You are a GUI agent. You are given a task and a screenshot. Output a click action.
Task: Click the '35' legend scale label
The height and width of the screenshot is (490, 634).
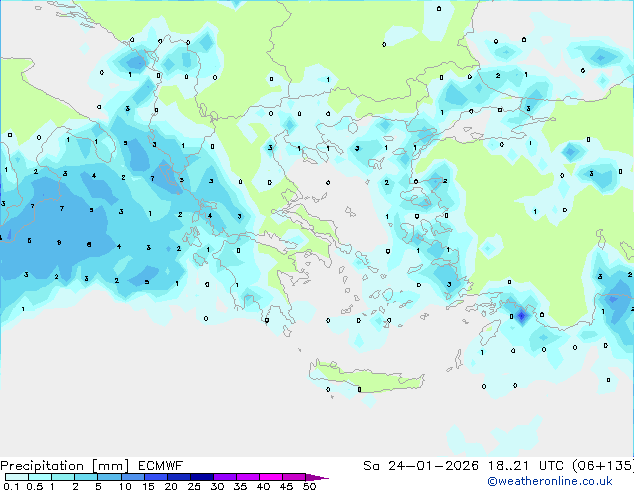click(240, 486)
